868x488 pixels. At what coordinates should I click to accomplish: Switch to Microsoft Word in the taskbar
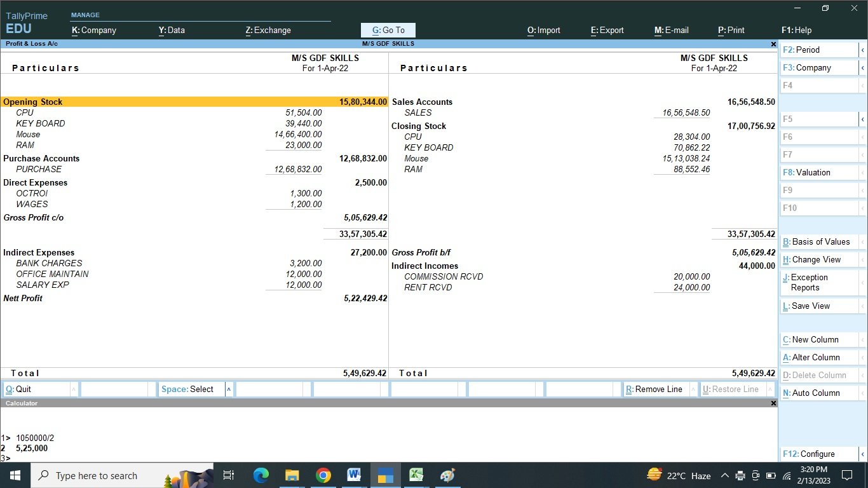(354, 475)
